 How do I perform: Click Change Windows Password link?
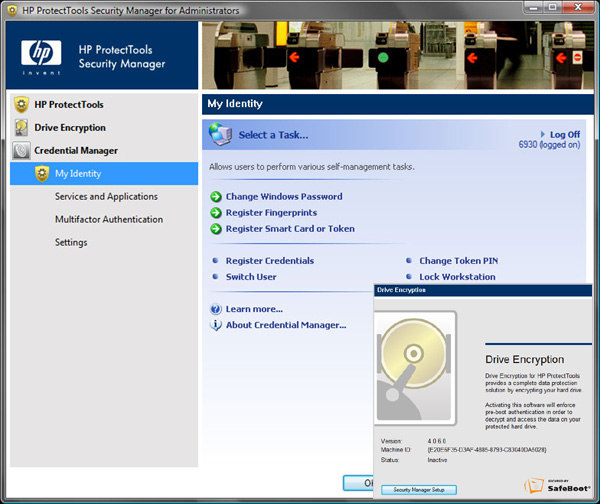(284, 197)
